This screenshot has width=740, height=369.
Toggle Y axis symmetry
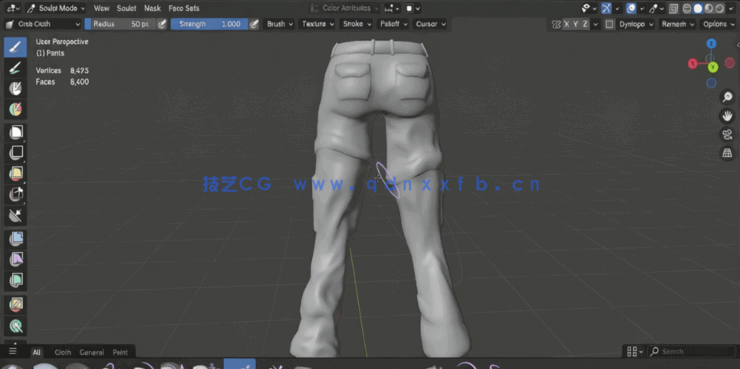576,24
